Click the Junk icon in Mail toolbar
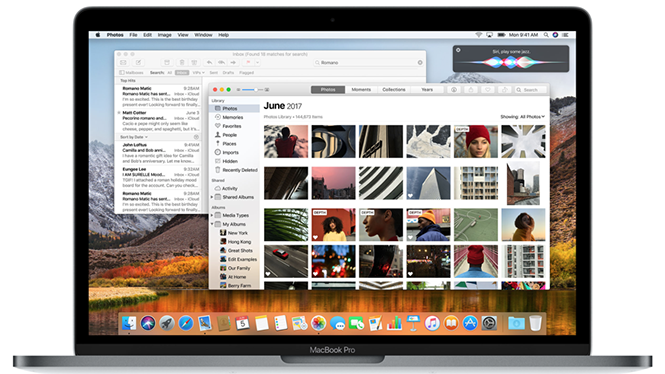 pyautogui.click(x=194, y=63)
